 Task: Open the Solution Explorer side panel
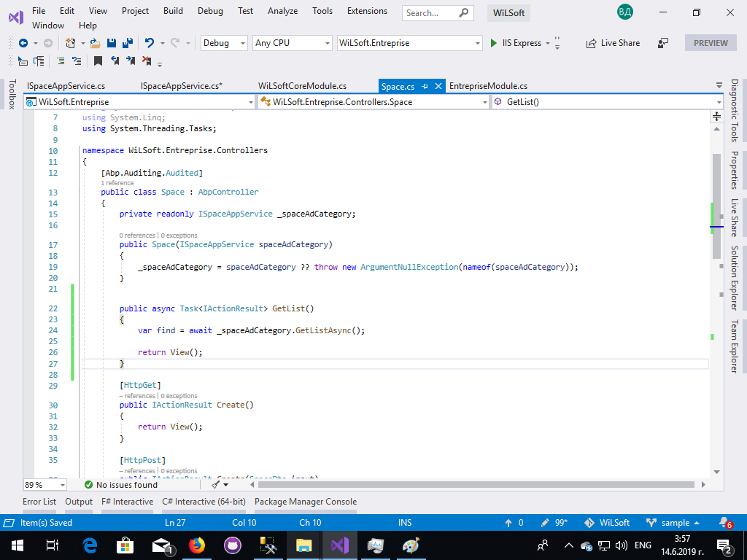[x=735, y=278]
